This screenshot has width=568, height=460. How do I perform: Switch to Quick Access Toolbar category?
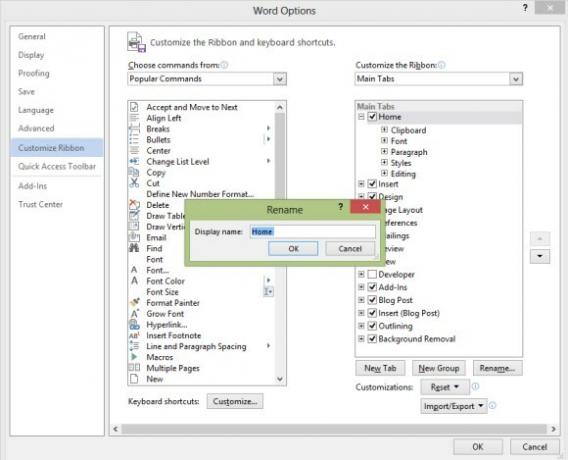coord(57,166)
